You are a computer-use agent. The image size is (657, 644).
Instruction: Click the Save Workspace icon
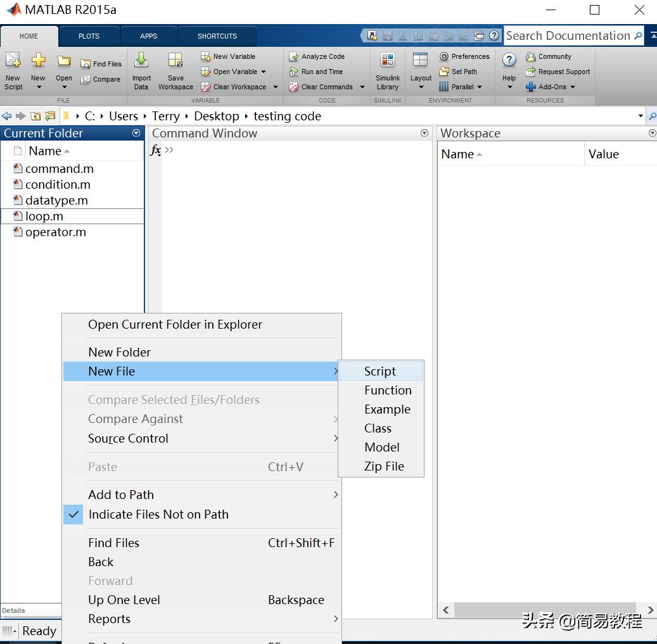[x=175, y=61]
